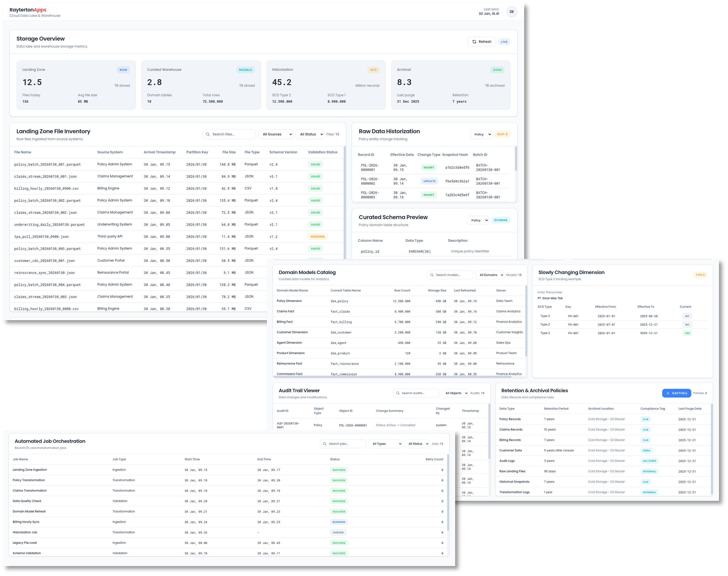Toggle the SCD-2 badge in Raw Data Historization
728x576 pixels.
click(x=502, y=134)
